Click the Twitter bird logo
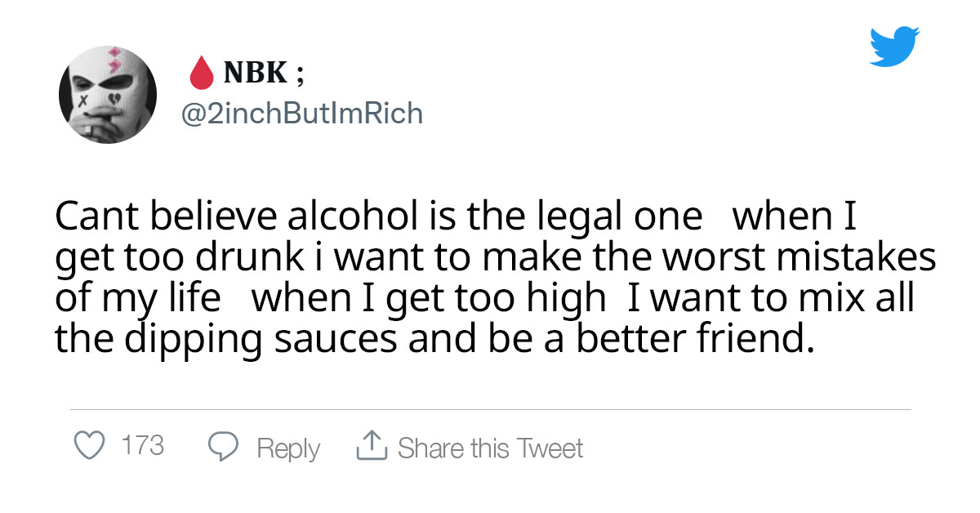The image size is (980, 513). point(896,45)
